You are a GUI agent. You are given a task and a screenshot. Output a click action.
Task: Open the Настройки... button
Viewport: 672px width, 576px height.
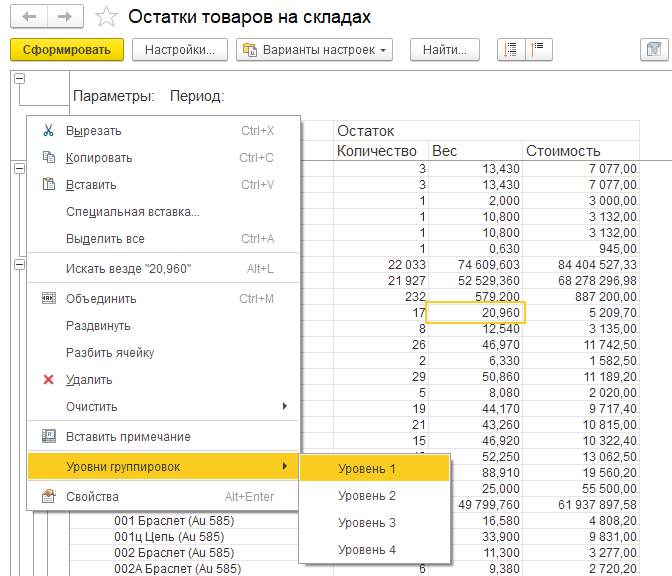[180, 50]
